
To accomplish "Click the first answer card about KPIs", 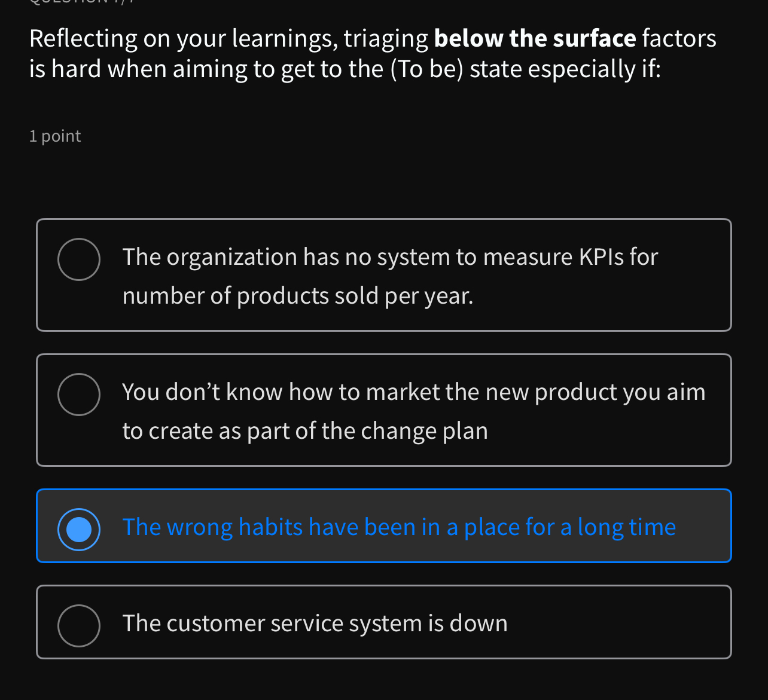I will 383,275.
